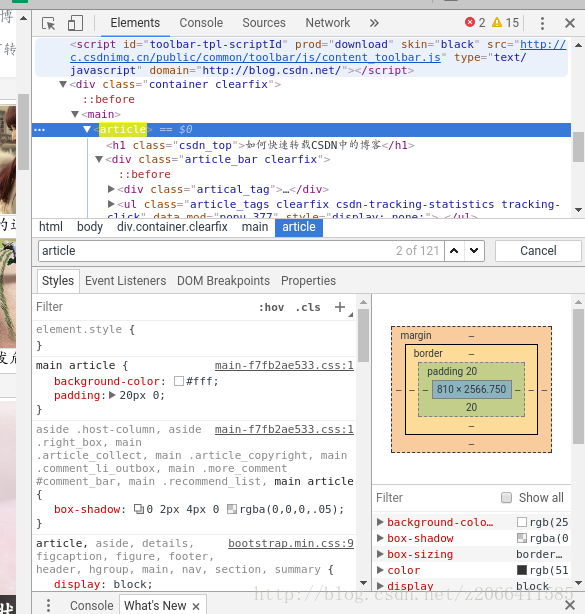Expand the computed box-sizing property

tap(380, 554)
